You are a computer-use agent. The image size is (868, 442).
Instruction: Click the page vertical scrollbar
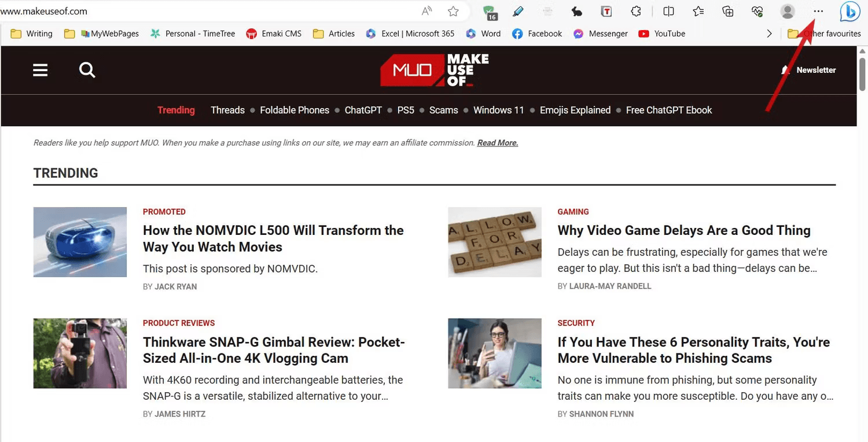coord(862,243)
